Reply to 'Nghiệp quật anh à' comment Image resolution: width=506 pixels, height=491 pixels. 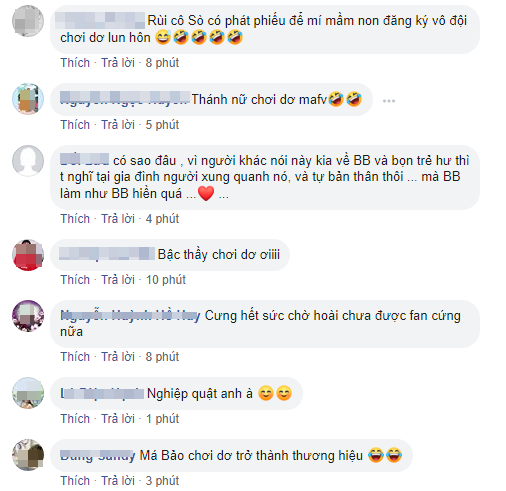[118, 419]
